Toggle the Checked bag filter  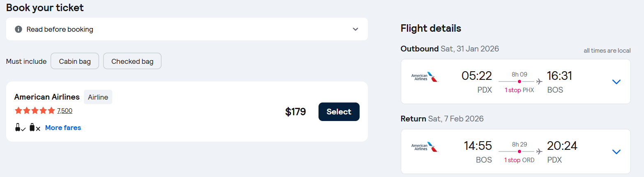point(132,61)
